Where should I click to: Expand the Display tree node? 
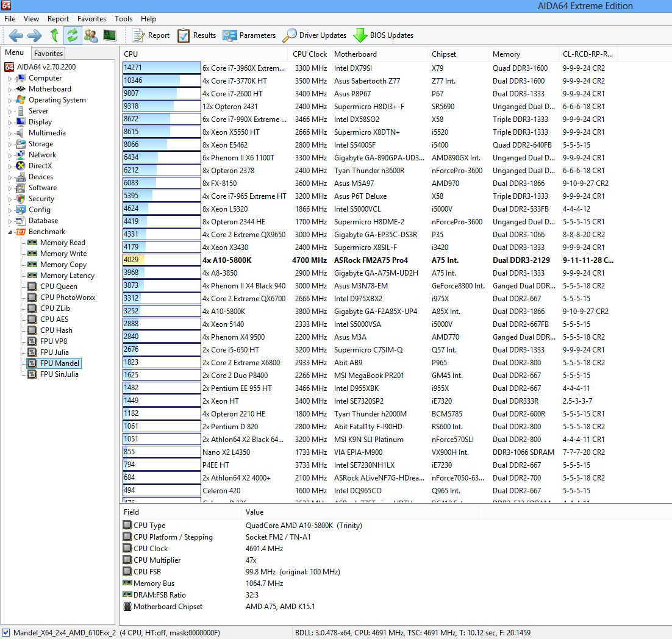(x=10, y=122)
